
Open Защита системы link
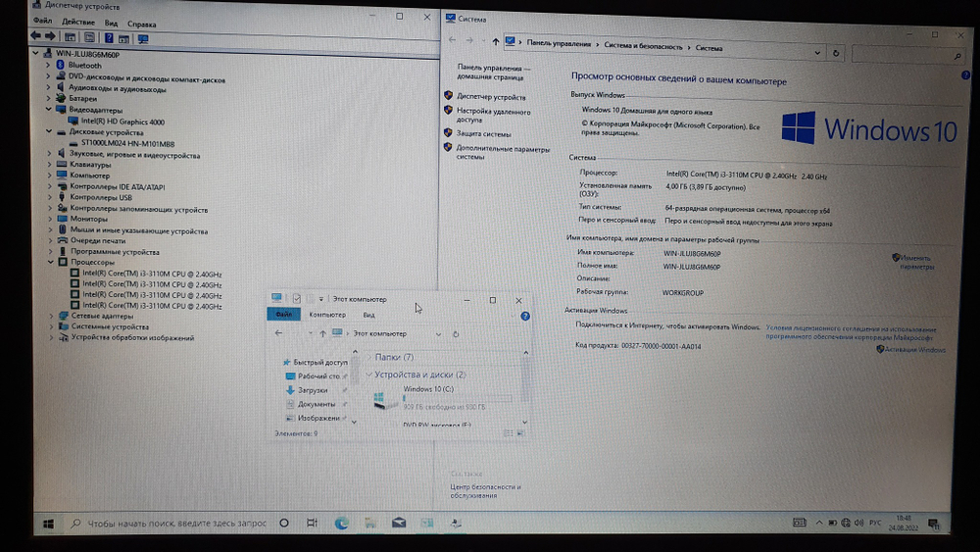click(483, 133)
